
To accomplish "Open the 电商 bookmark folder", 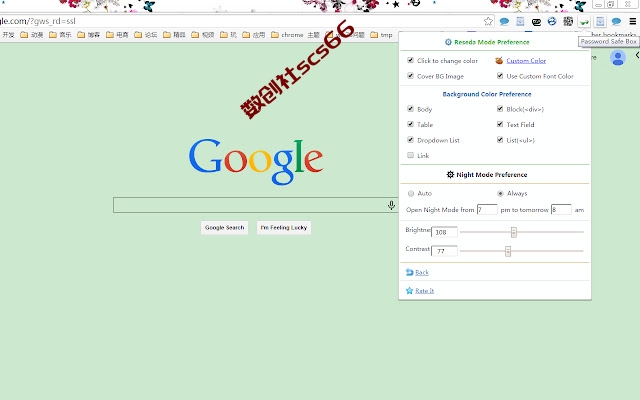I will (117, 35).
